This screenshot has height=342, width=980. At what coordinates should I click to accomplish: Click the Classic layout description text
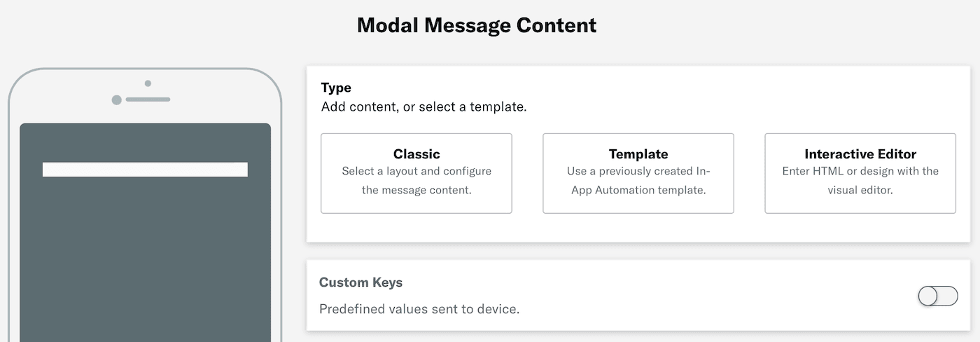(x=416, y=180)
